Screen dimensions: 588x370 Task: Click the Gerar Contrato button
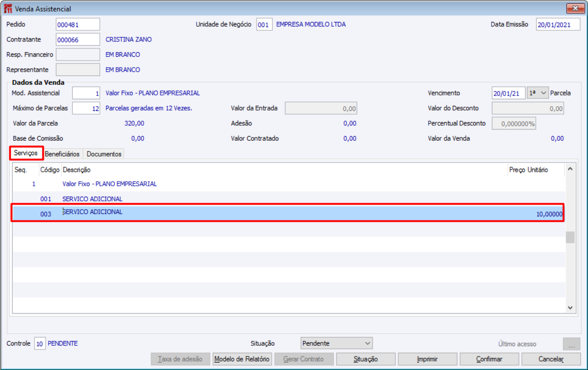304,359
